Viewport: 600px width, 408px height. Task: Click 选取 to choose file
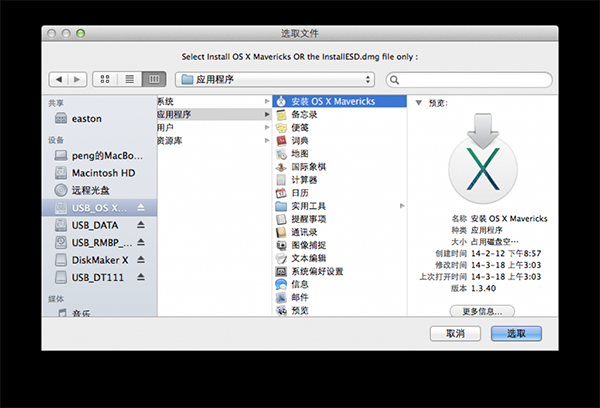point(516,333)
